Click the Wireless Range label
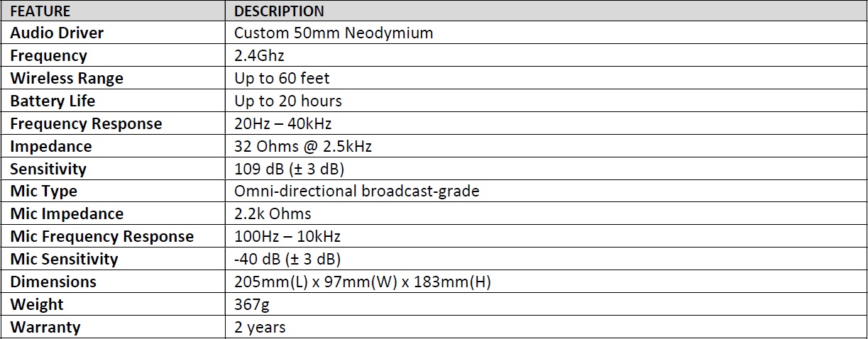 (x=67, y=78)
